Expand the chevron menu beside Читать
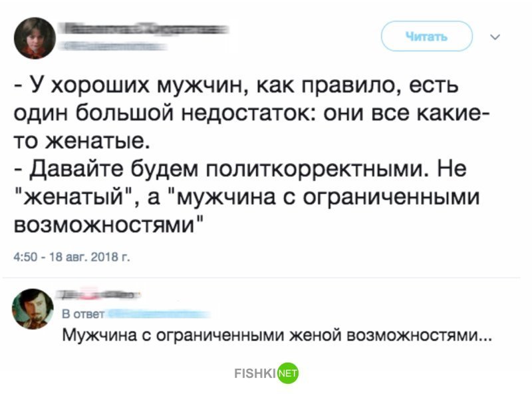Viewport: 532px width, 398px height. [x=495, y=37]
